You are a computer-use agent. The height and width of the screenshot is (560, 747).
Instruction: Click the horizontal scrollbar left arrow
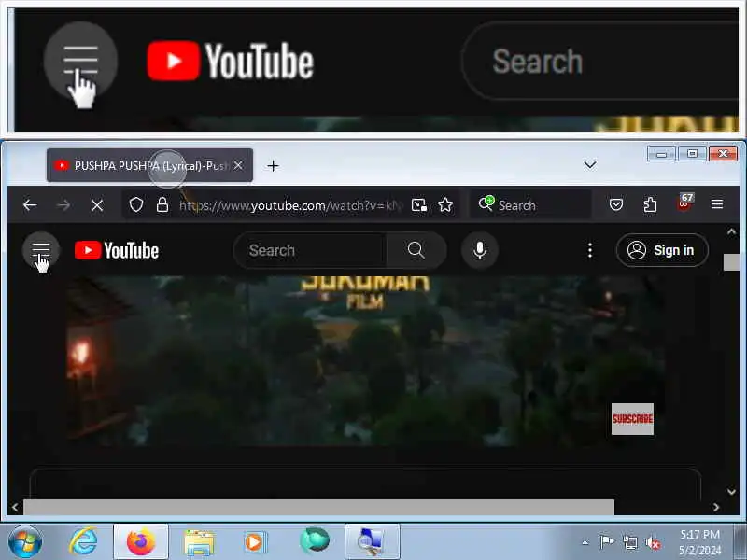[x=15, y=507]
